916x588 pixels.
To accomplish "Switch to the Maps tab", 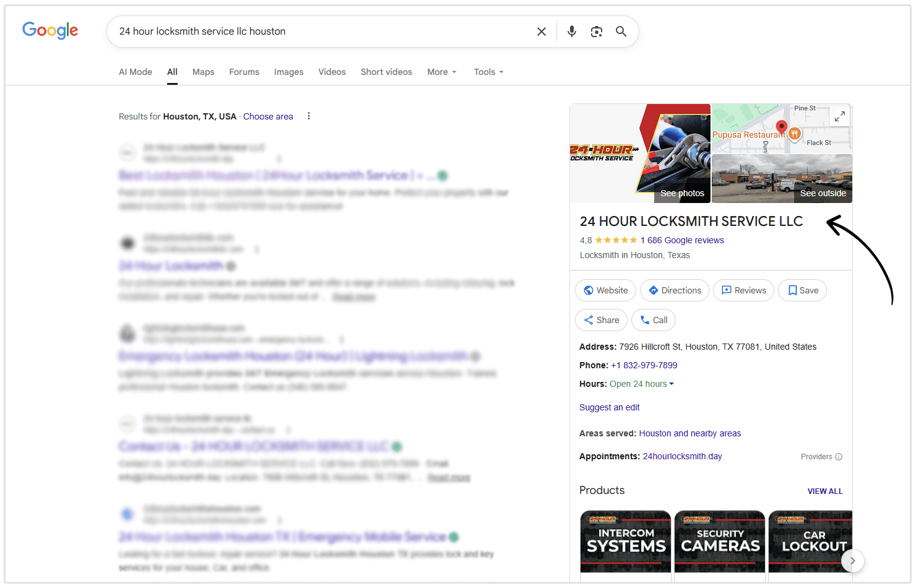I will point(203,72).
